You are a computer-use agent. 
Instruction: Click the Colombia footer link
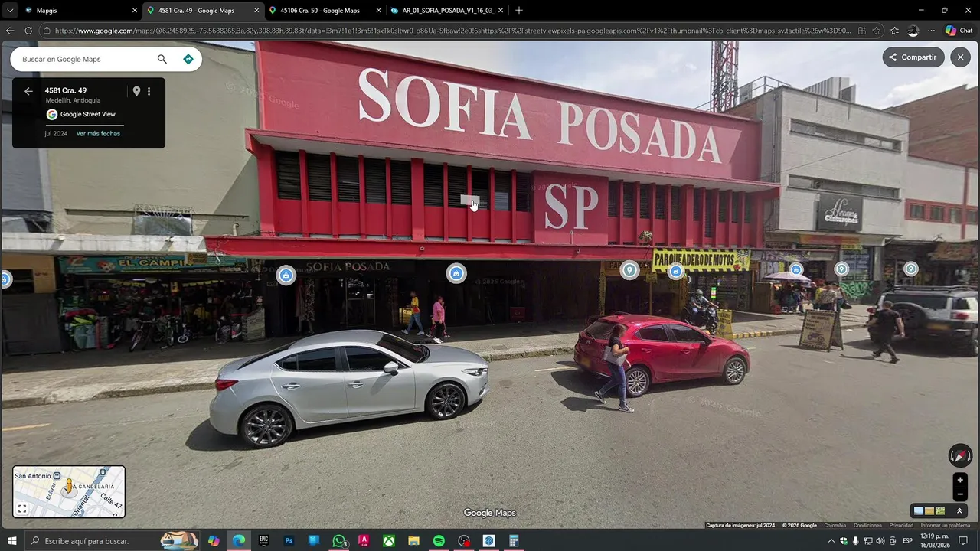835,526
